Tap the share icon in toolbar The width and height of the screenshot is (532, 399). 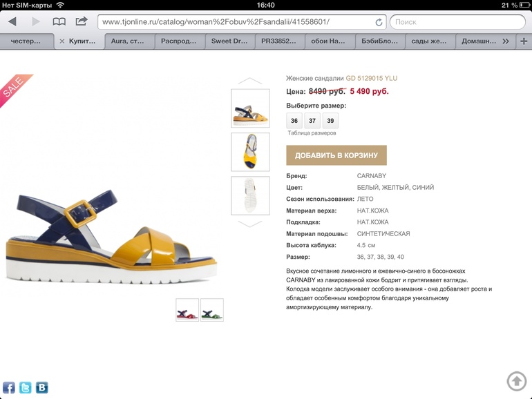point(82,21)
